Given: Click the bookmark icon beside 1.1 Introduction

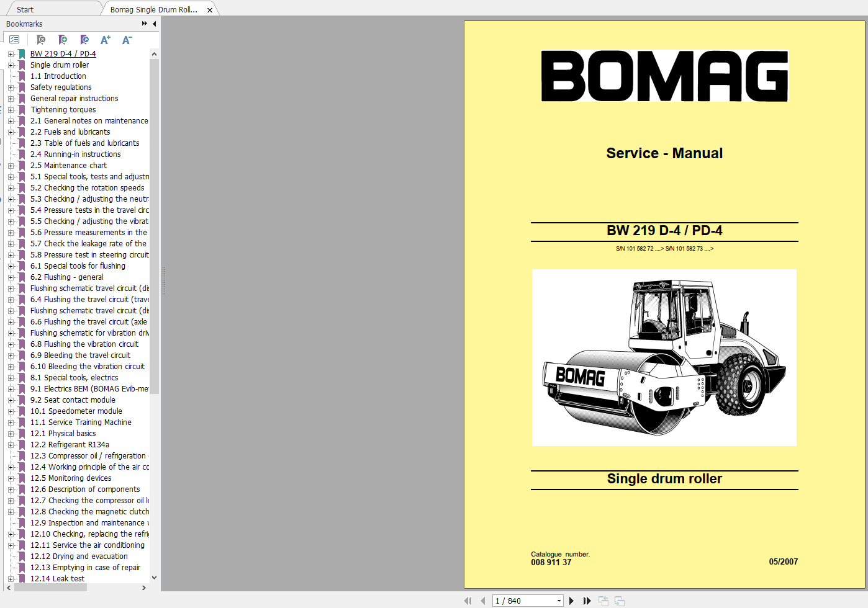Looking at the screenshot, I should coord(22,76).
